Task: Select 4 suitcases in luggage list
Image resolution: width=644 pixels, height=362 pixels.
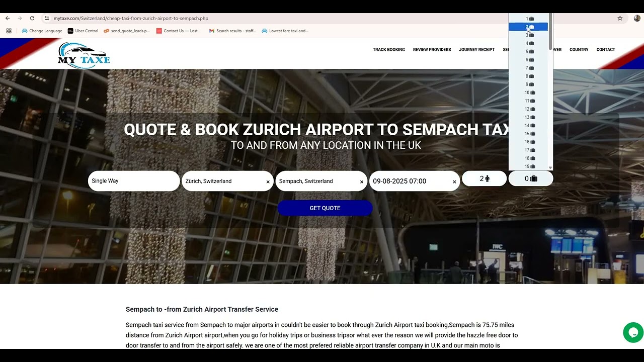Action: click(528, 43)
